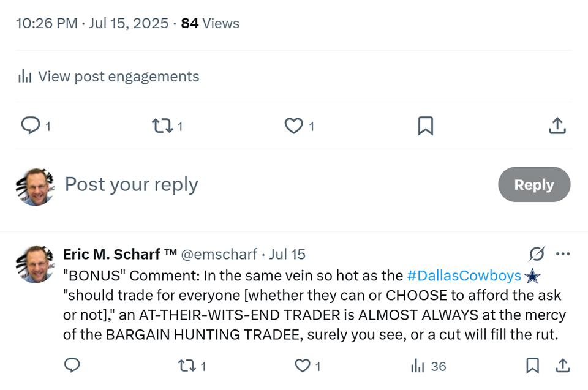Repost the main post
The image size is (588, 390).
(162, 126)
